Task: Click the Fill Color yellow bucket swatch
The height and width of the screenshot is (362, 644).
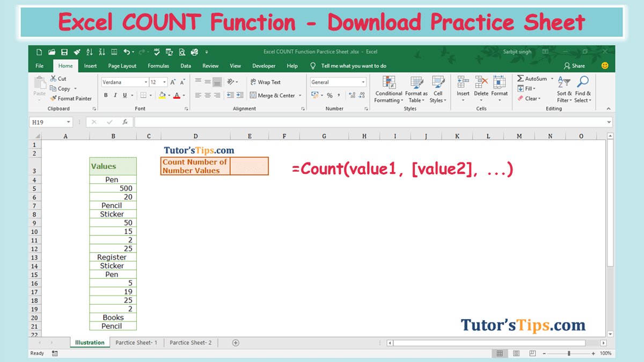Action: (x=162, y=95)
